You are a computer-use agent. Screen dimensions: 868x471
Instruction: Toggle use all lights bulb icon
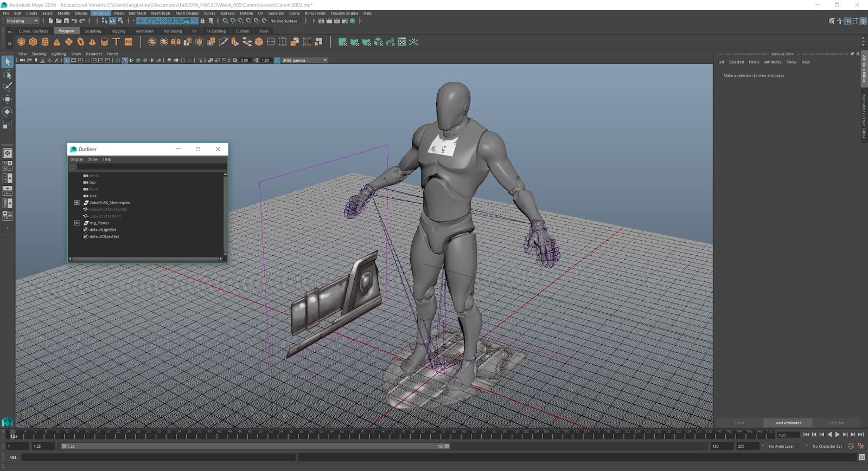[152, 60]
